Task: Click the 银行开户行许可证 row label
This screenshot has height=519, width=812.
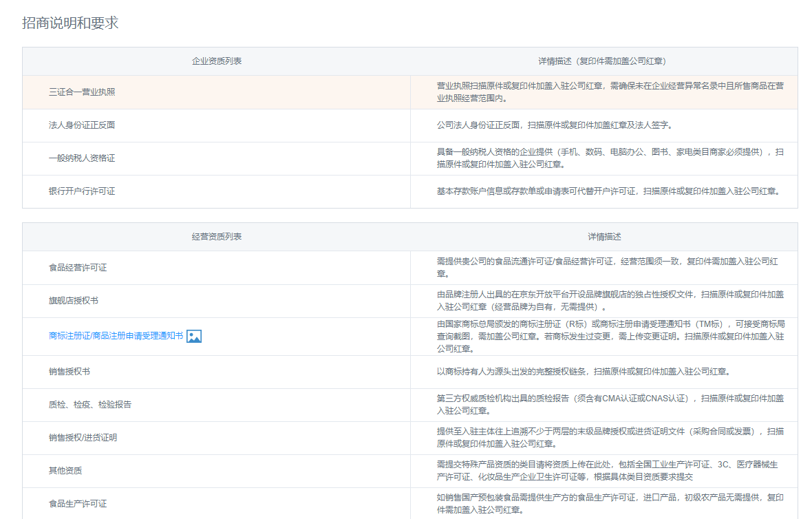Action: (x=82, y=191)
